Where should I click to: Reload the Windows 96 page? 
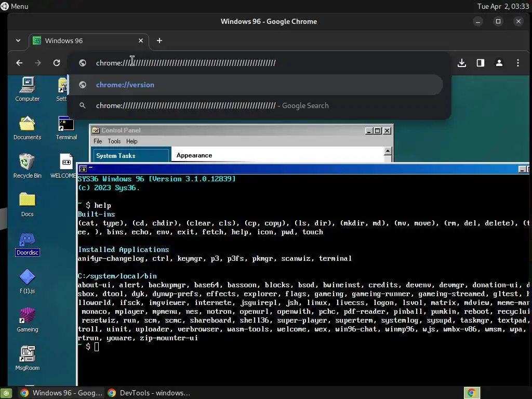[x=57, y=63]
